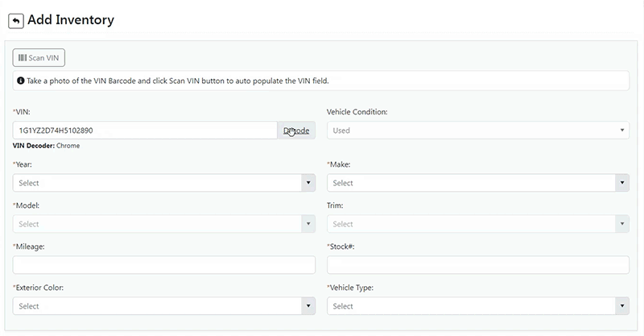Open the Trim dropdown
Image resolution: width=644 pixels, height=336 pixels.
(x=477, y=224)
